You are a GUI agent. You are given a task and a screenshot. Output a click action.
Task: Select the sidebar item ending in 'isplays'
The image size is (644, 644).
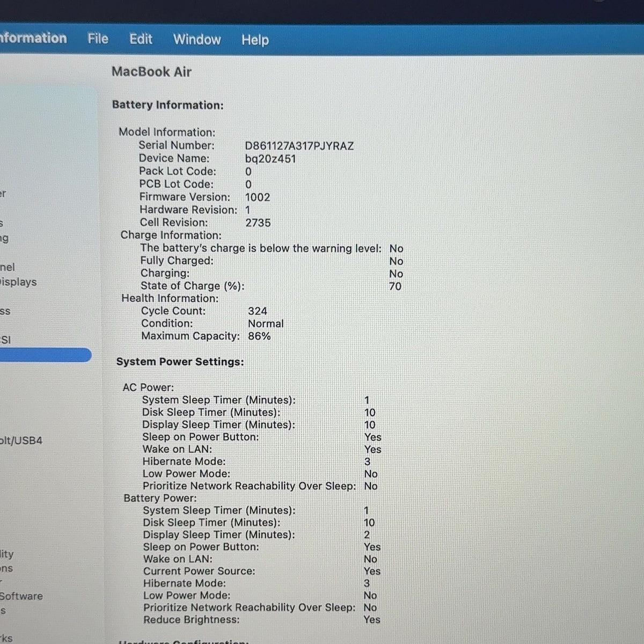(18, 282)
